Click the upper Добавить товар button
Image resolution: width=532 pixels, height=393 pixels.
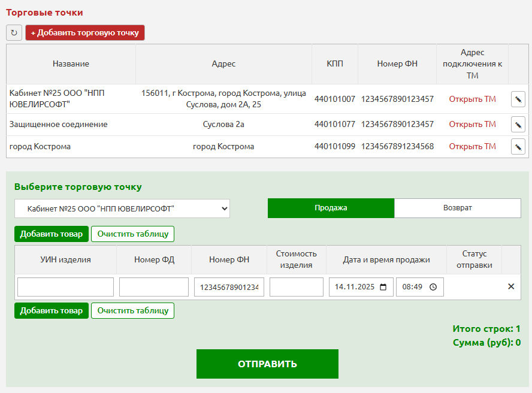pyautogui.click(x=52, y=234)
